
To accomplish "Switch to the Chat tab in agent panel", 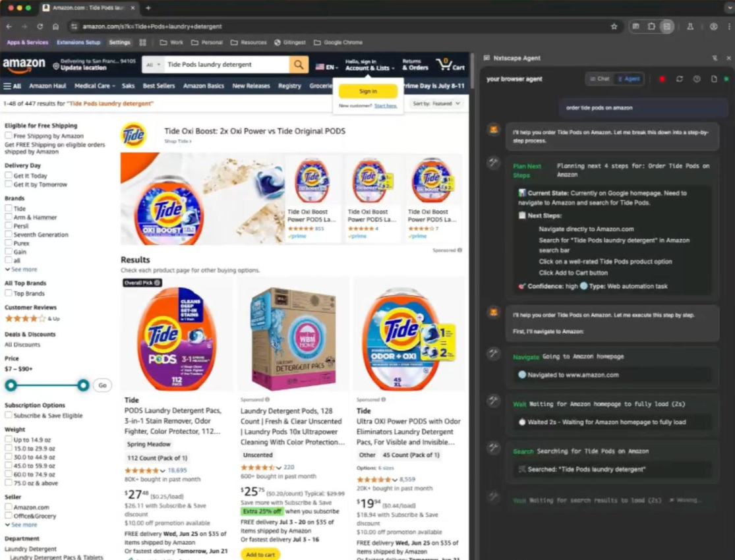I will point(599,79).
